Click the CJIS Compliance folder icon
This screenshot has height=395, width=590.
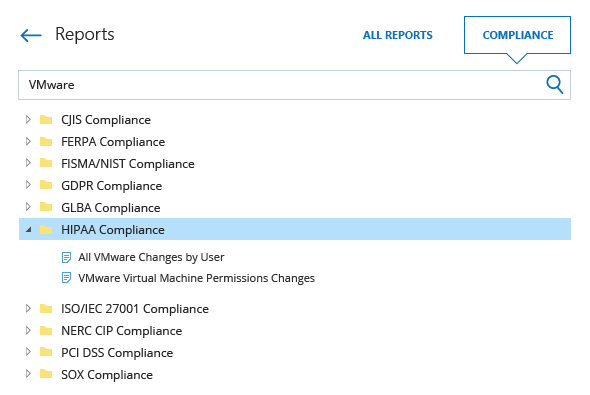(x=46, y=120)
